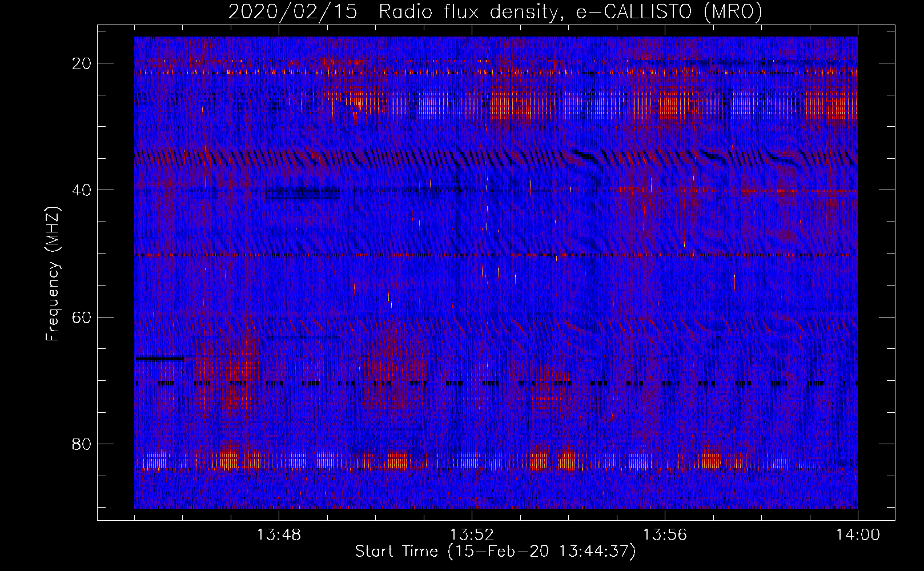This screenshot has height=571, width=924.
Task: Click the 80 MHz frequency tick label
Action: (82, 444)
